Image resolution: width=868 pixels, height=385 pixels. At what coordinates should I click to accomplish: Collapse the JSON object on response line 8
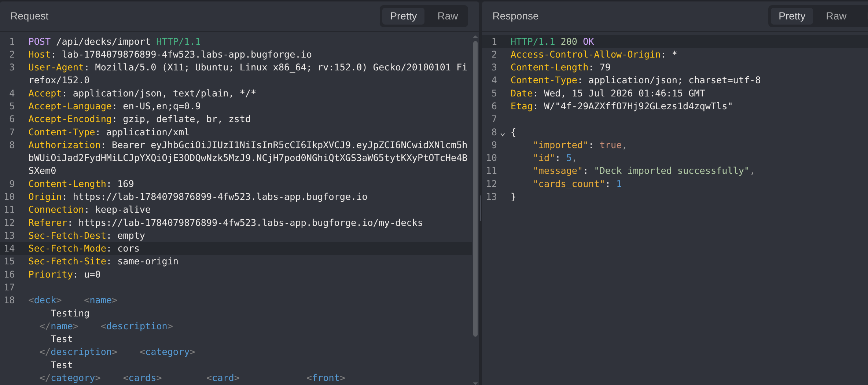503,134
